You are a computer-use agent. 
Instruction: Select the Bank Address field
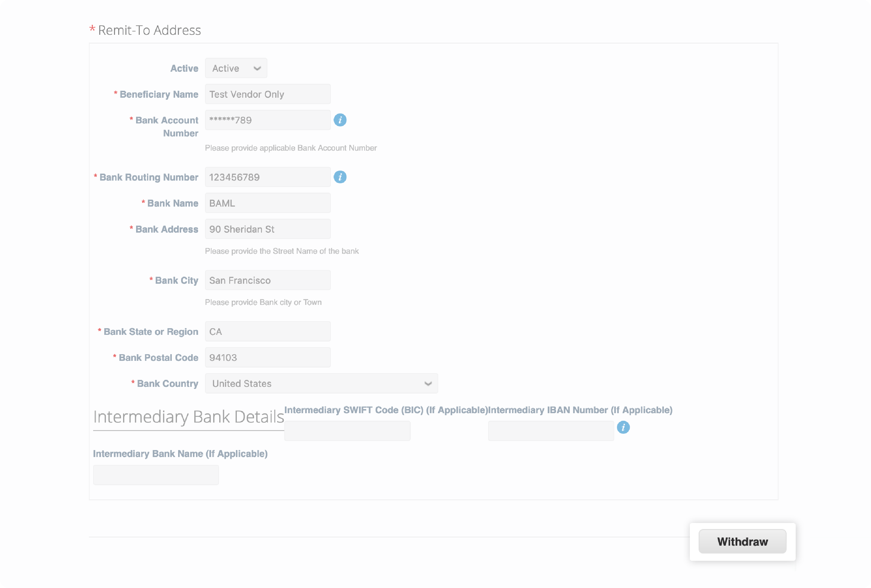tap(267, 229)
